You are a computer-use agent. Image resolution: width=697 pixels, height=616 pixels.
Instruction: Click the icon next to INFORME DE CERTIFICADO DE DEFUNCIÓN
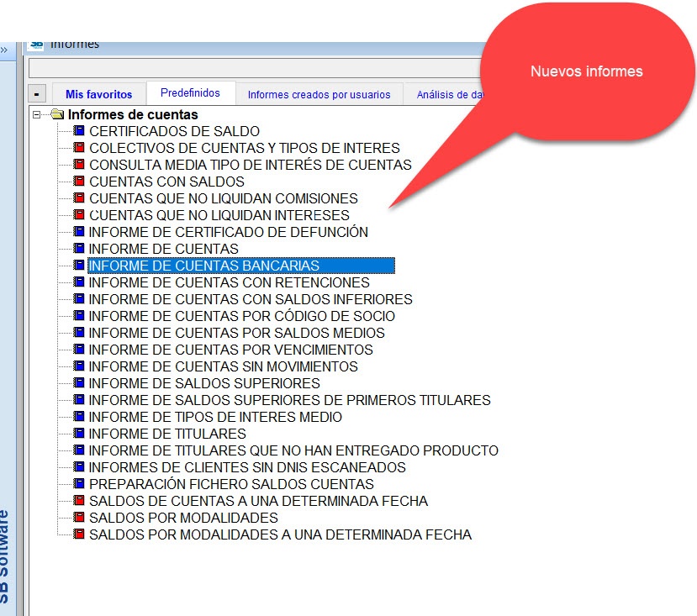78,232
